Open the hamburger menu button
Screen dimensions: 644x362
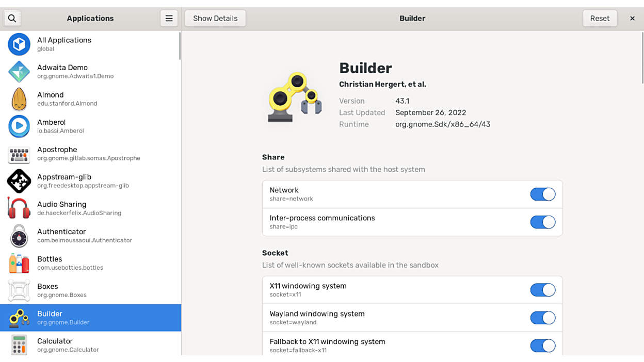(169, 19)
